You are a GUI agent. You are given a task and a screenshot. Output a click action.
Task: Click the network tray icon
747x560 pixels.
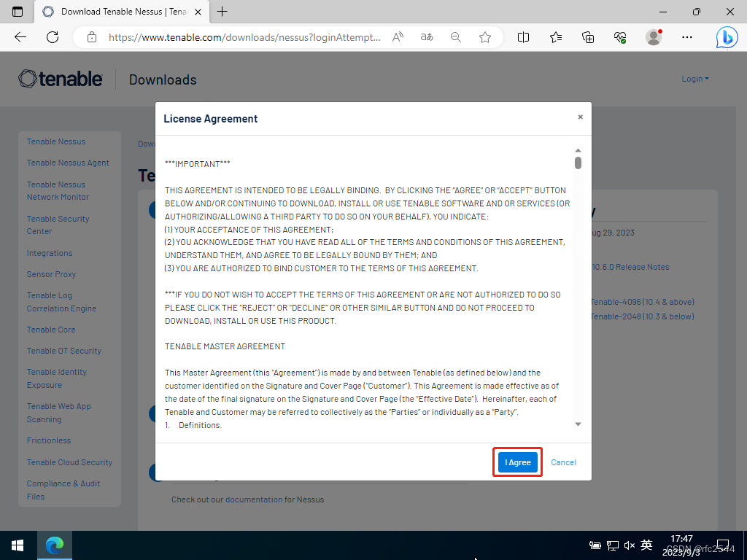point(613,545)
